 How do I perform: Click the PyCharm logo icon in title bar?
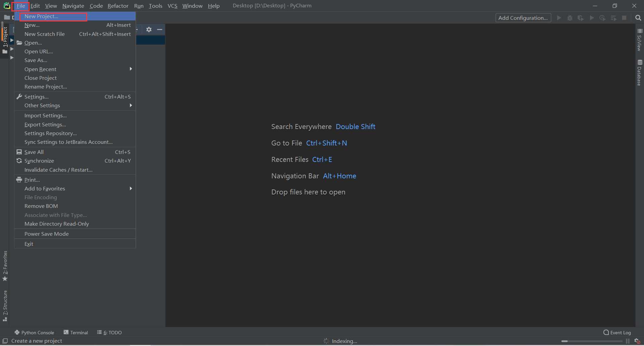click(7, 6)
